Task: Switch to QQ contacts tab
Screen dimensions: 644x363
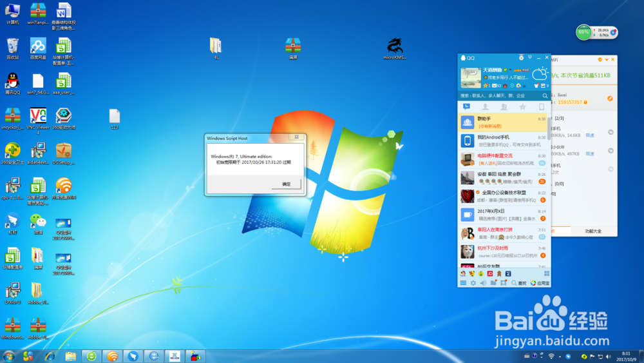Action: click(485, 106)
